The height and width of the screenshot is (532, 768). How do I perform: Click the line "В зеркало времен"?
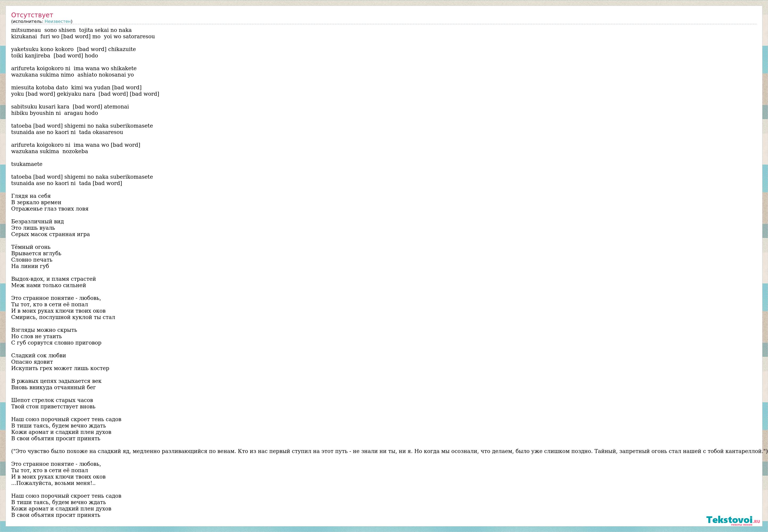tap(36, 203)
